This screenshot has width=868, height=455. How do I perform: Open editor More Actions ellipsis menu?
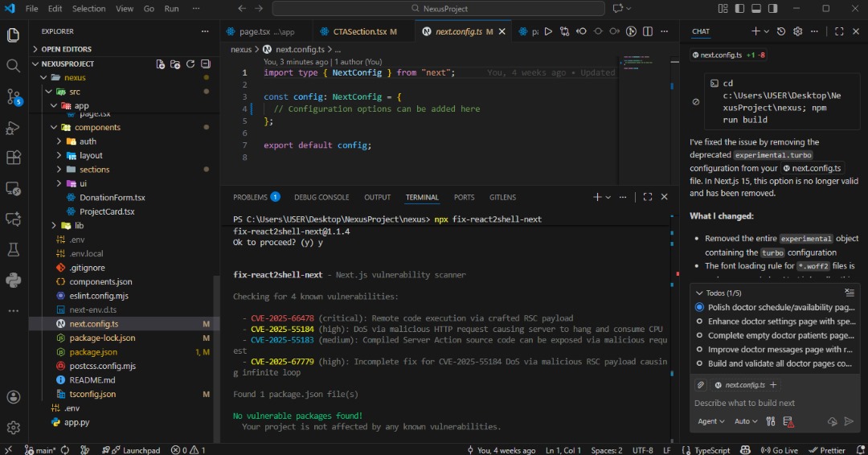point(665,31)
